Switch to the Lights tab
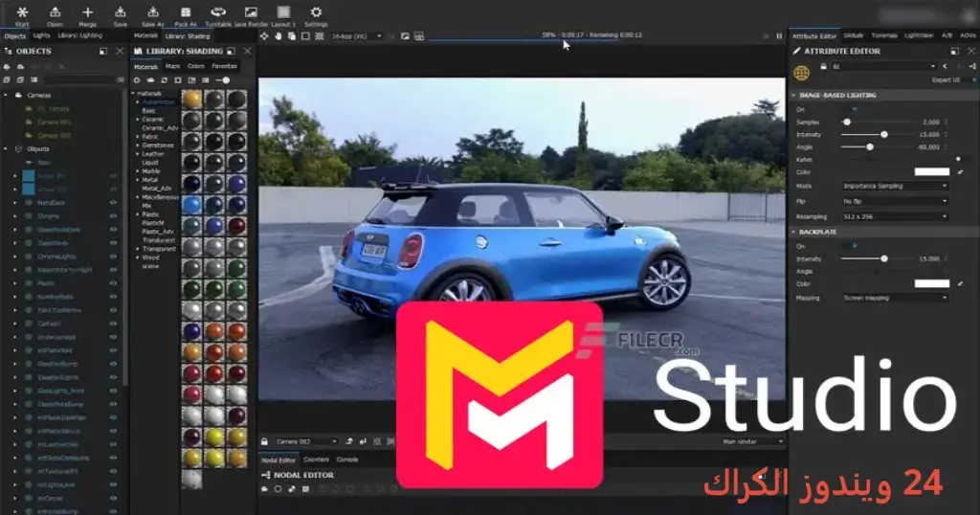Screen dimensions: 980x515 coord(41,36)
